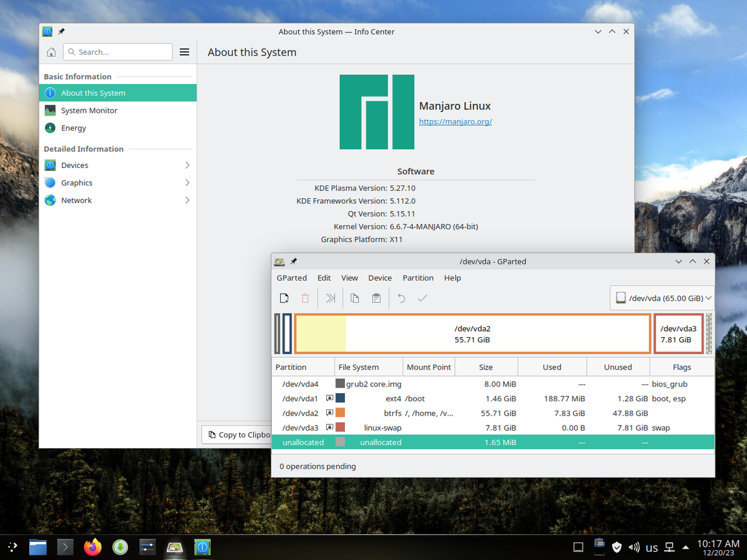The height and width of the screenshot is (560, 747).
Task: Open the Help menu in GParted
Action: pos(453,278)
